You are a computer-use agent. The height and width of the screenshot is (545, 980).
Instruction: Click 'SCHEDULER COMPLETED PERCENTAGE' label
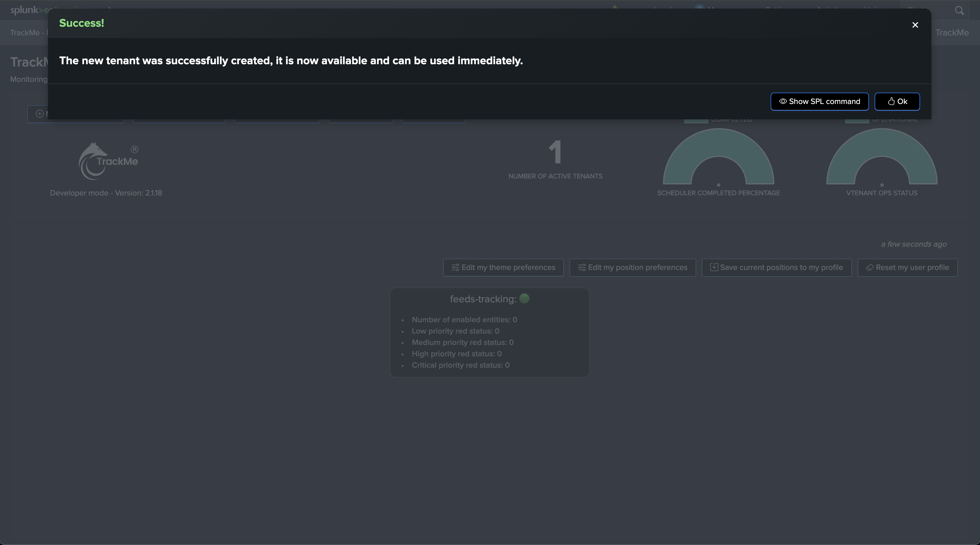719,193
